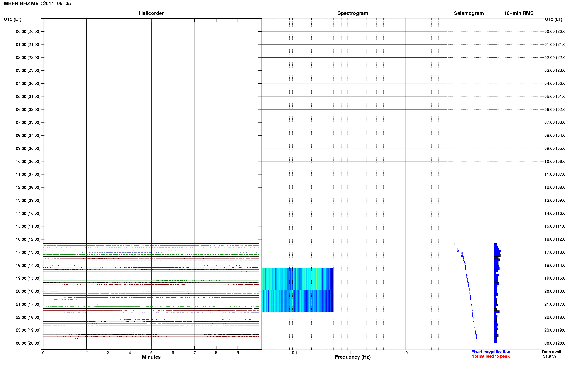This screenshot has width=588, height=368.
Task: Click the left time label '05:00 (01:00)'
Action: click(x=28, y=96)
